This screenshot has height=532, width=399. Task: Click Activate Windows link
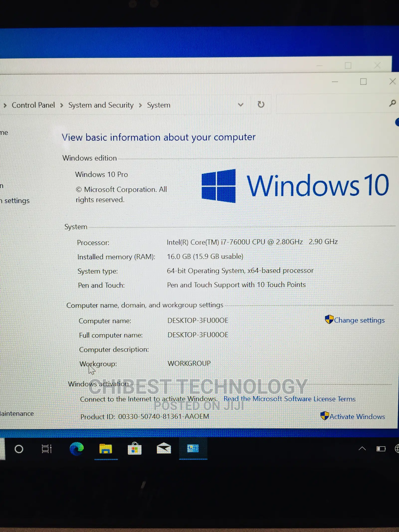[x=357, y=417]
